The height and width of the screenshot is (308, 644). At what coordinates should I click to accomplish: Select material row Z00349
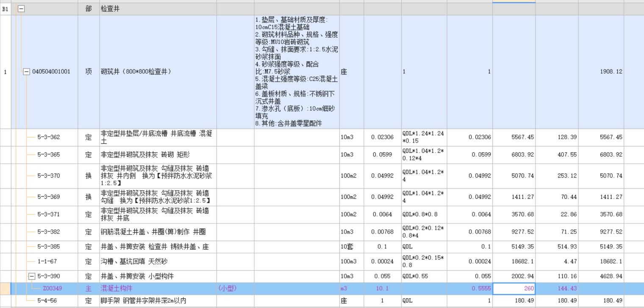pyautogui.click(x=322, y=289)
